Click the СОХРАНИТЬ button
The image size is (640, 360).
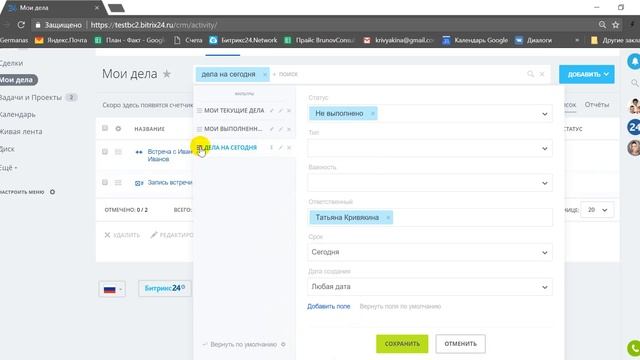402,344
